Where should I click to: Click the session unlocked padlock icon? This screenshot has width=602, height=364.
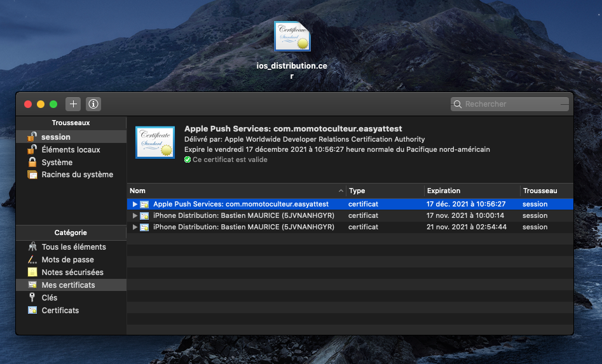(x=32, y=137)
